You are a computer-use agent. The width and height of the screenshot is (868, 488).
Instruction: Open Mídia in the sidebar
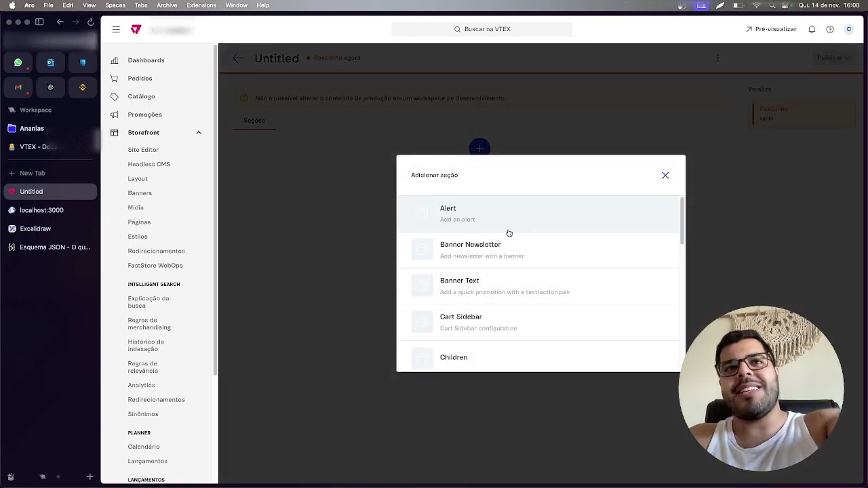pos(136,207)
